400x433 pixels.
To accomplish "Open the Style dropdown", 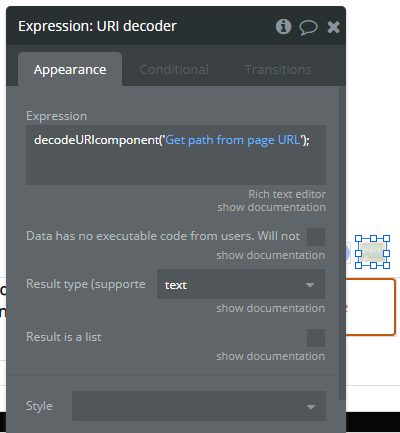I will pyautogui.click(x=199, y=406).
